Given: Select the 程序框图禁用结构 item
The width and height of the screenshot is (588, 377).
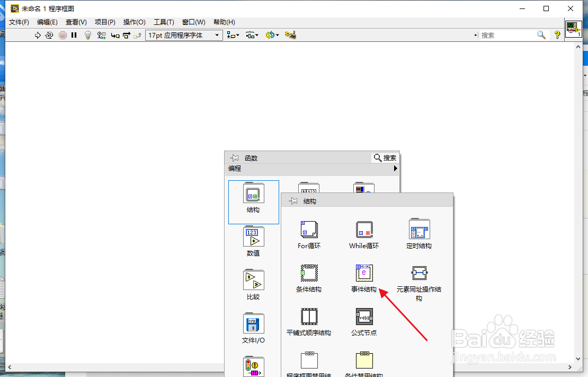Looking at the screenshot, I should pyautogui.click(x=309, y=364).
